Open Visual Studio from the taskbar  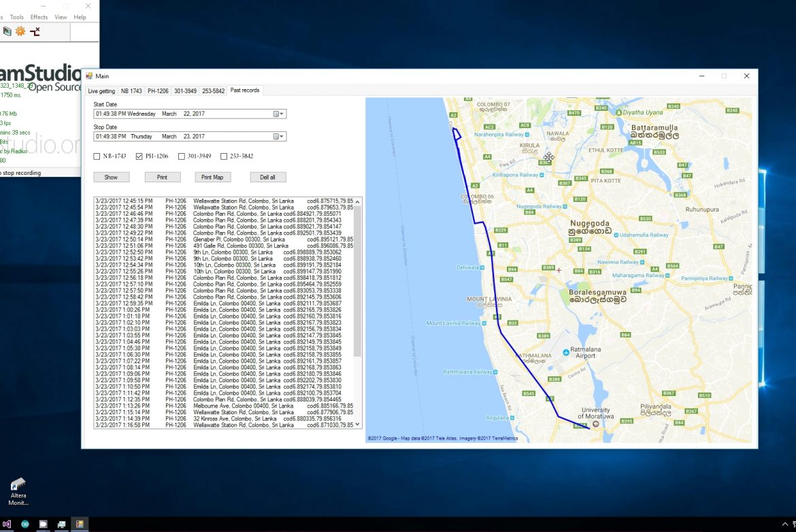[7, 525]
